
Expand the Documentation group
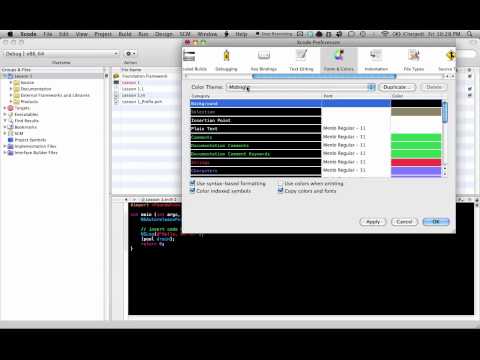pos(11,89)
